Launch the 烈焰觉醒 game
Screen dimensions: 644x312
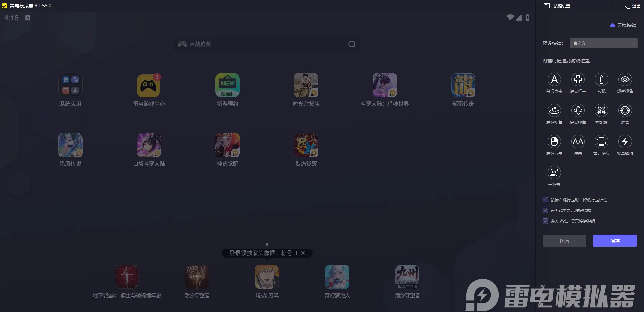(306, 145)
